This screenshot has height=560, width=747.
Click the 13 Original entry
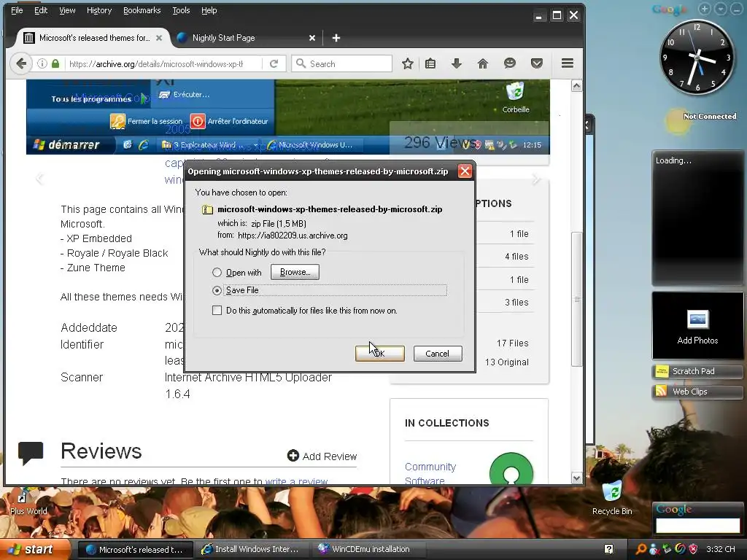click(x=506, y=362)
